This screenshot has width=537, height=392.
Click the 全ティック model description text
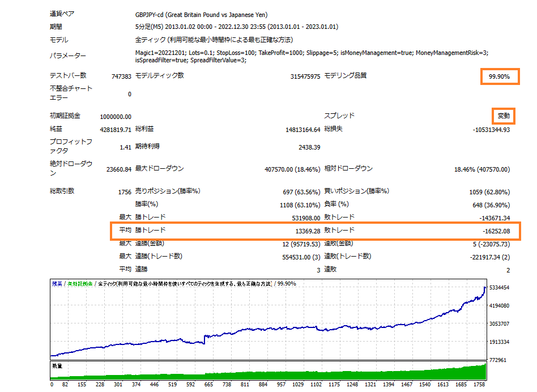pyautogui.click(x=214, y=40)
